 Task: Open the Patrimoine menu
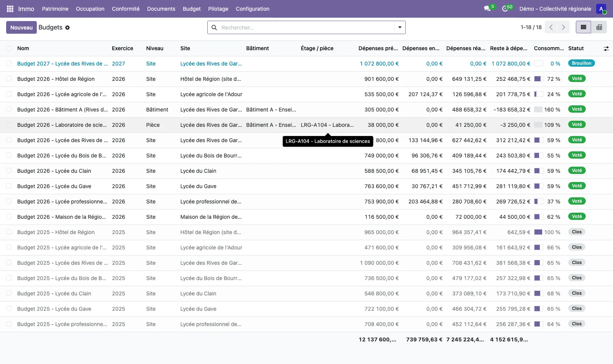pos(55,9)
